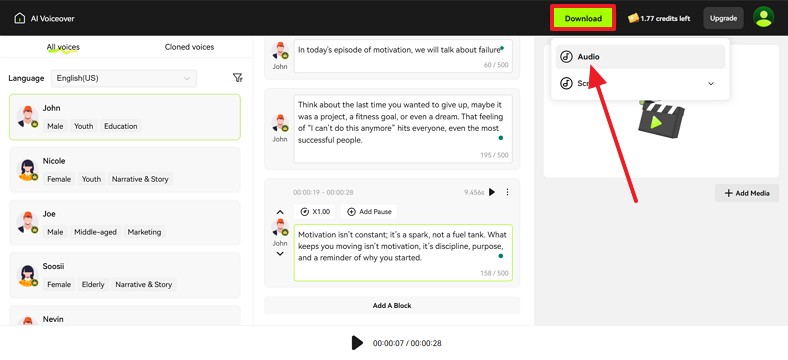Open the three-dot block options menu

pos(507,192)
